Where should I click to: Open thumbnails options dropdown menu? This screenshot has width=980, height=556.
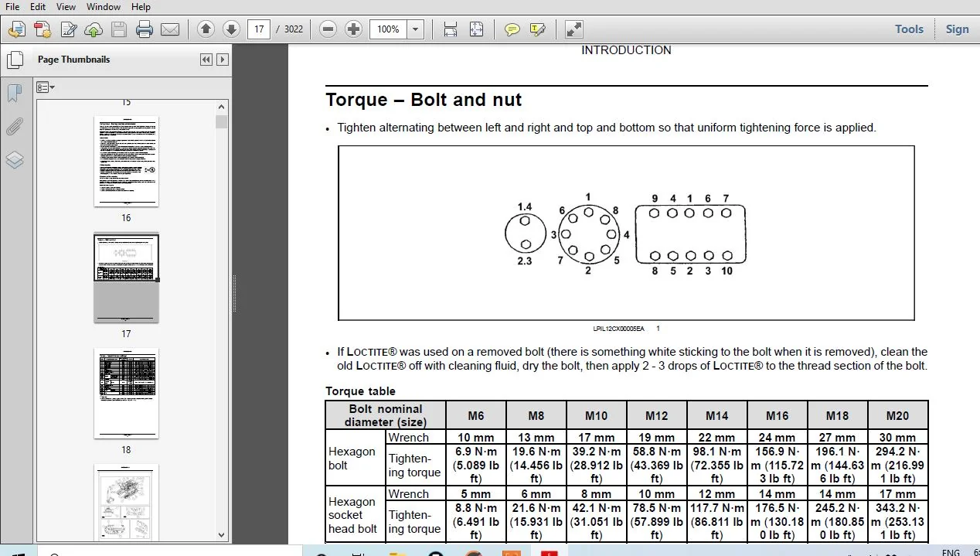click(x=46, y=87)
